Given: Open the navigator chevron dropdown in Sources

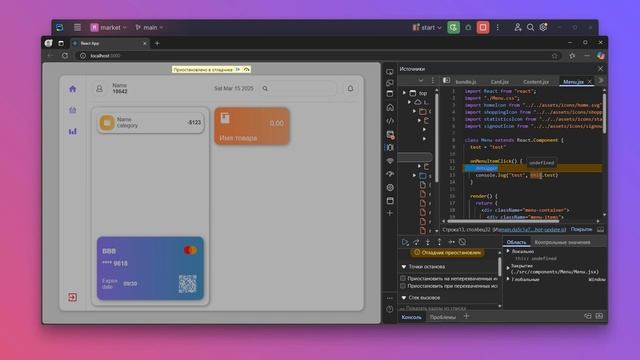Looking at the screenshot, I should coord(421,80).
